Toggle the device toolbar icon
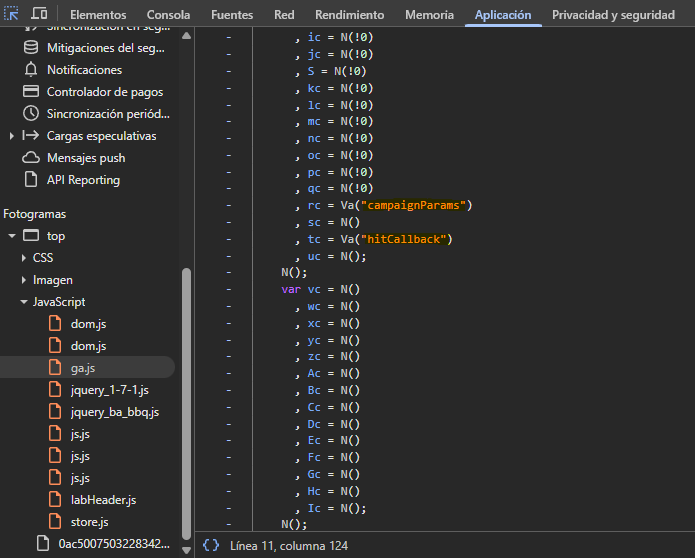This screenshot has width=695, height=558. coord(40,15)
